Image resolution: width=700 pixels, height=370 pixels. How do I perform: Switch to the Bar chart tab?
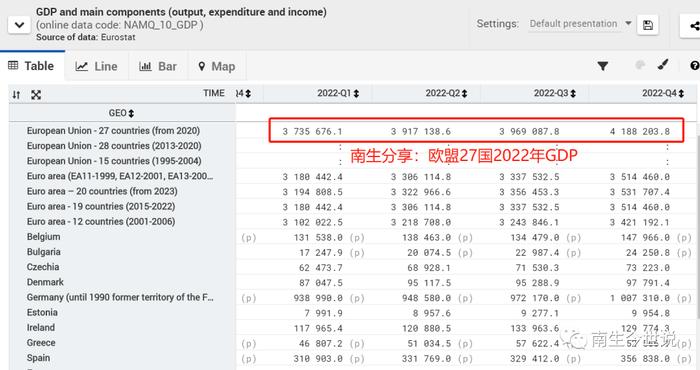158,67
